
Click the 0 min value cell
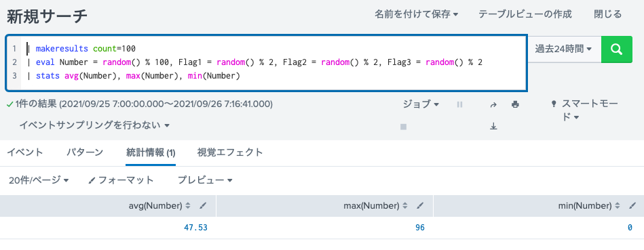pyautogui.click(x=630, y=228)
